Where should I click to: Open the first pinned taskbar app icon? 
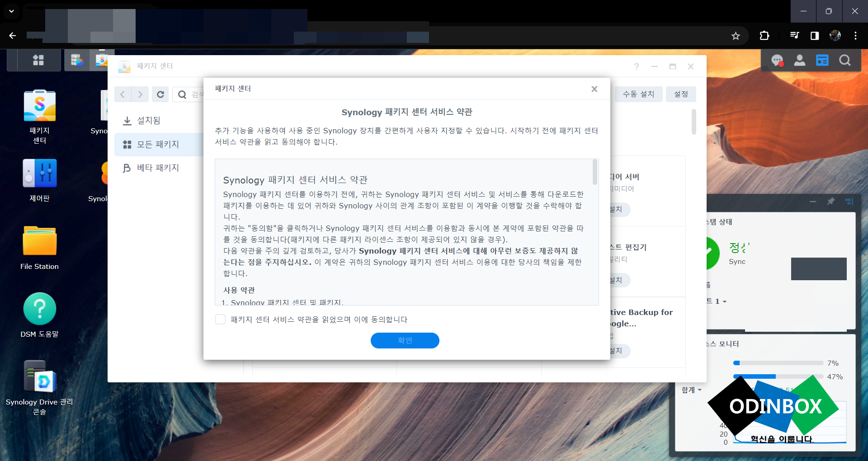(x=77, y=60)
